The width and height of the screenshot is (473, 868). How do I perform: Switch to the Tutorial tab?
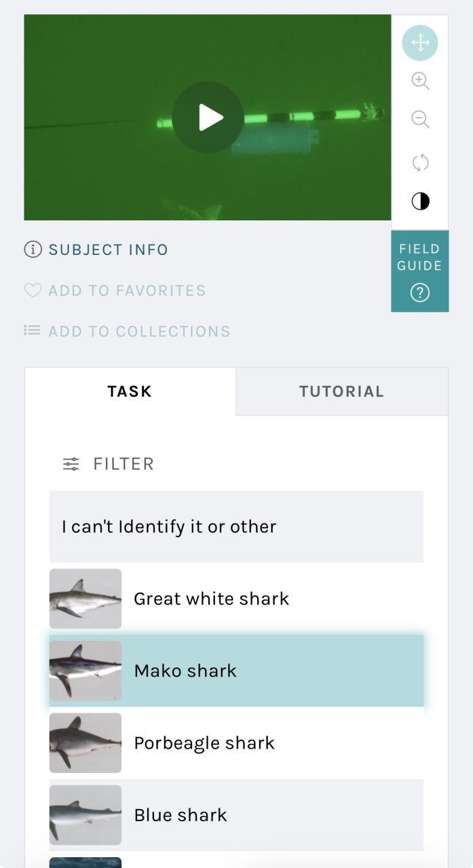(x=341, y=391)
